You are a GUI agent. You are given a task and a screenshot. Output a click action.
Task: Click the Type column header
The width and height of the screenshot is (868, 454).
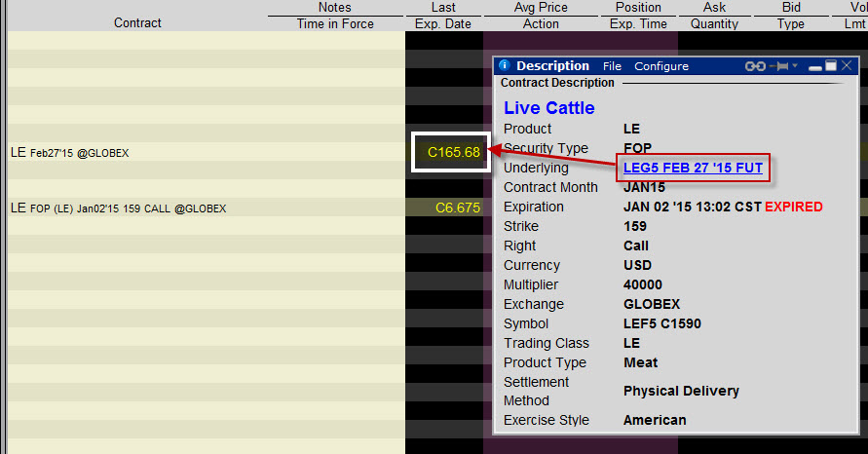(790, 23)
